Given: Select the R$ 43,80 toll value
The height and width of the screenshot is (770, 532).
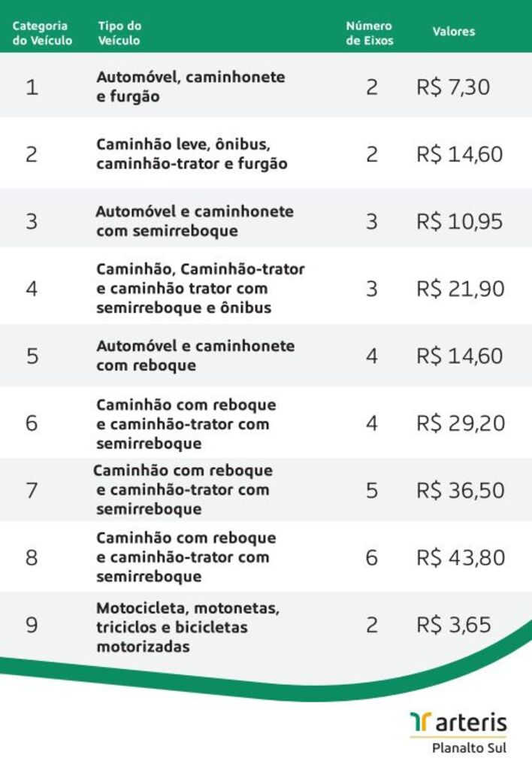Looking at the screenshot, I should pos(461,557).
